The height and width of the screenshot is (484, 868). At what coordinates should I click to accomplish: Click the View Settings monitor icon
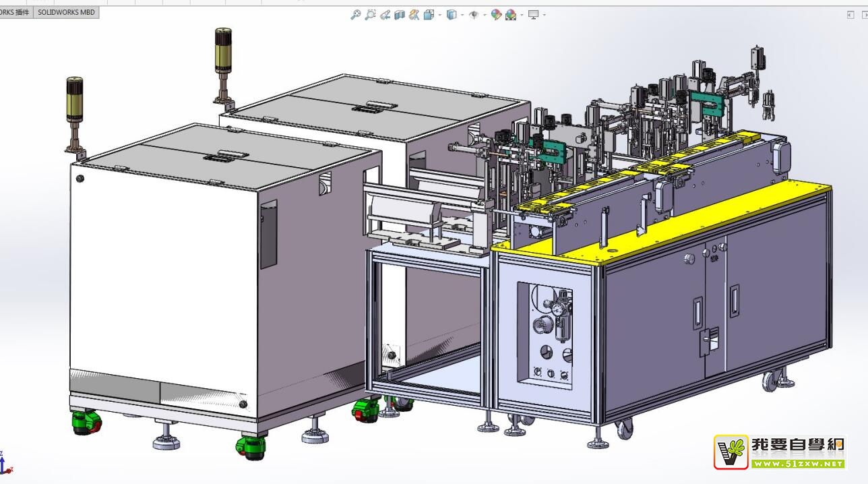pyautogui.click(x=533, y=14)
